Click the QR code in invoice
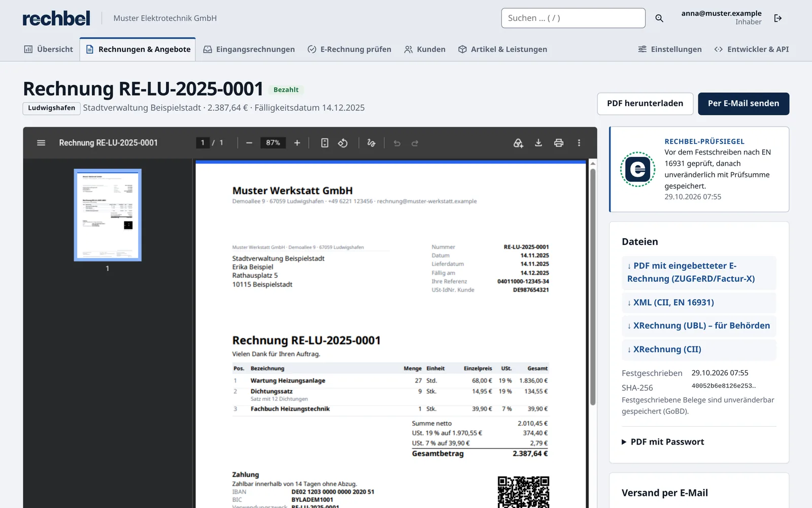The width and height of the screenshot is (812, 508). (x=523, y=492)
